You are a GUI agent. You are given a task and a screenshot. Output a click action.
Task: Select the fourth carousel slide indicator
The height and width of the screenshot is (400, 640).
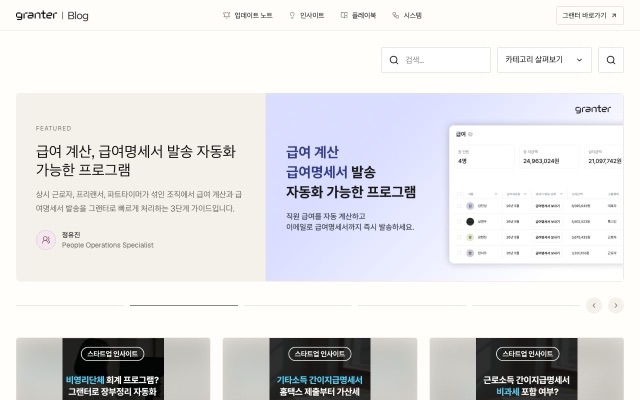point(412,305)
